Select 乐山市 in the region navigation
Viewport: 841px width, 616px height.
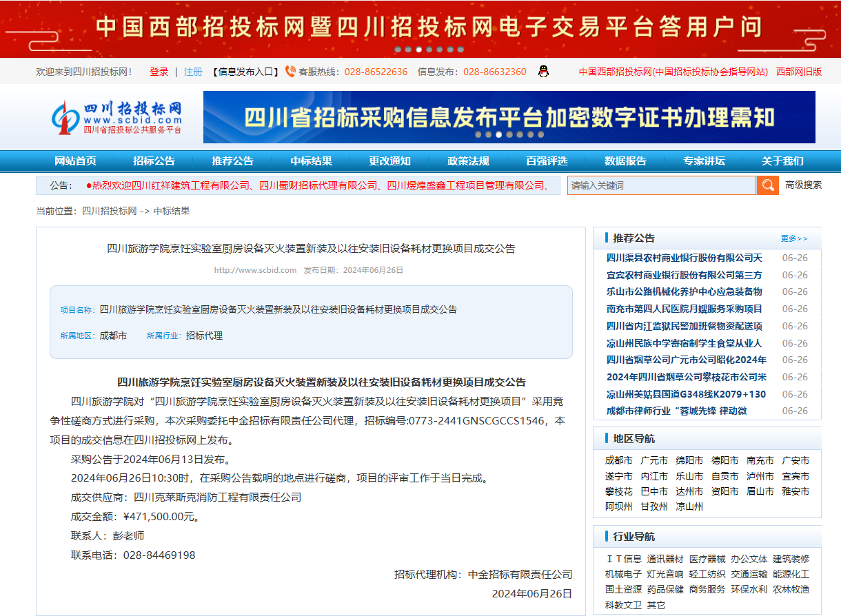pos(689,476)
